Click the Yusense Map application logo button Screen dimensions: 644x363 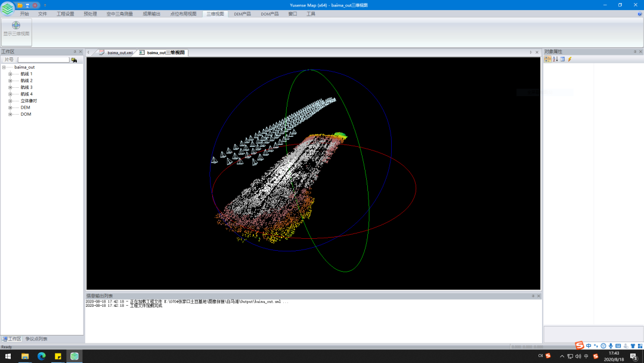point(7,8)
